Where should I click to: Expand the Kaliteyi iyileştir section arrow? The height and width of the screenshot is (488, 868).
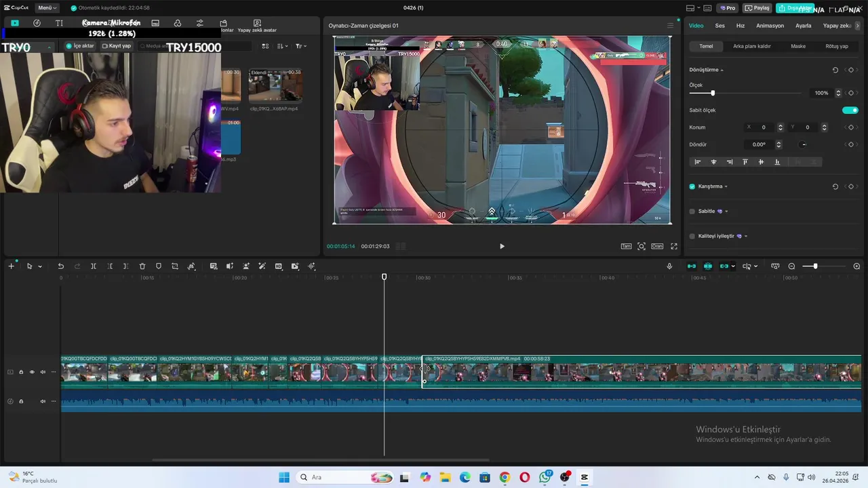coord(746,236)
